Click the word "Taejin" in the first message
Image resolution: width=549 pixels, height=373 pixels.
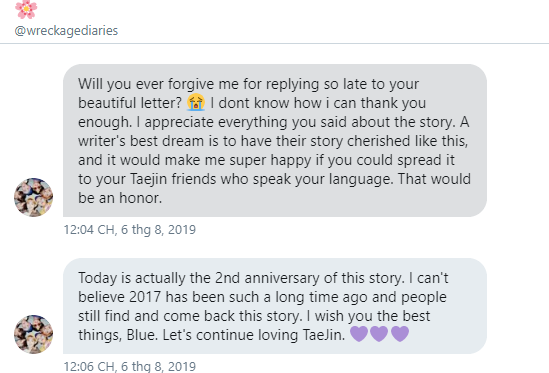[x=148, y=179]
